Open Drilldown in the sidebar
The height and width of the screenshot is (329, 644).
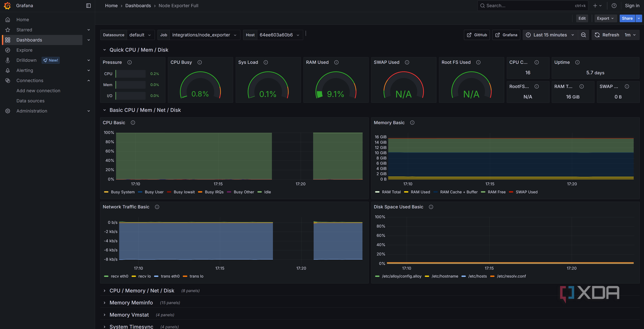26,60
